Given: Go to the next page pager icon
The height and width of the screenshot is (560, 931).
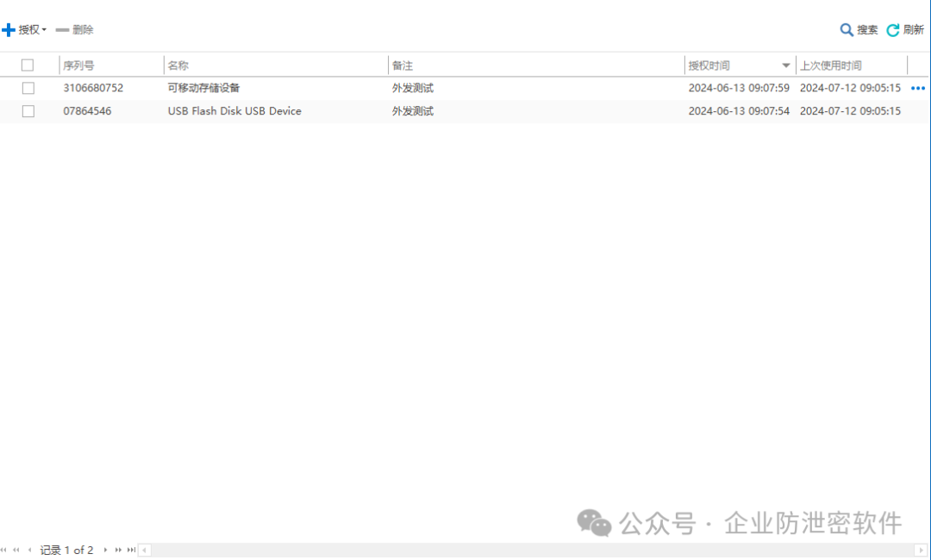Looking at the screenshot, I should (x=118, y=551).
